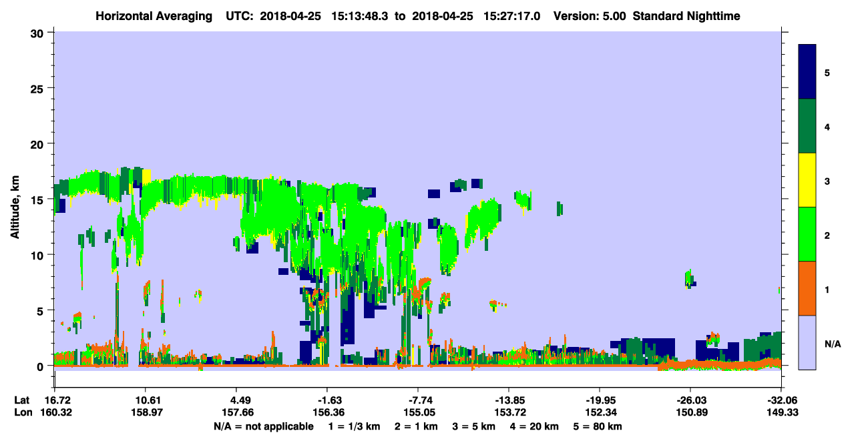Click the longitude value 149.33

click(x=781, y=413)
